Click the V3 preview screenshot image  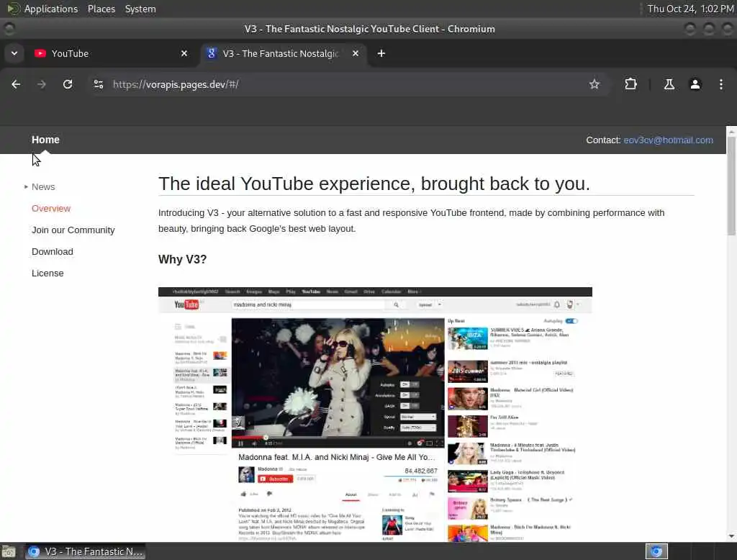coord(375,414)
